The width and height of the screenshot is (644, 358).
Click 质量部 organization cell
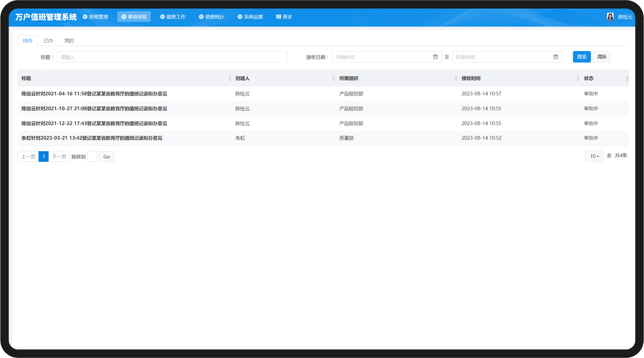pos(346,138)
